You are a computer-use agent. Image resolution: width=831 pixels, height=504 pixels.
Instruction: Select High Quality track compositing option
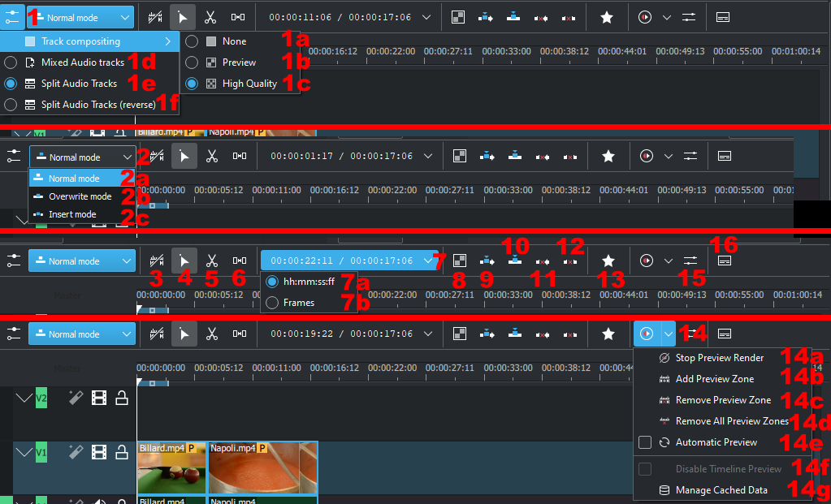click(x=240, y=84)
